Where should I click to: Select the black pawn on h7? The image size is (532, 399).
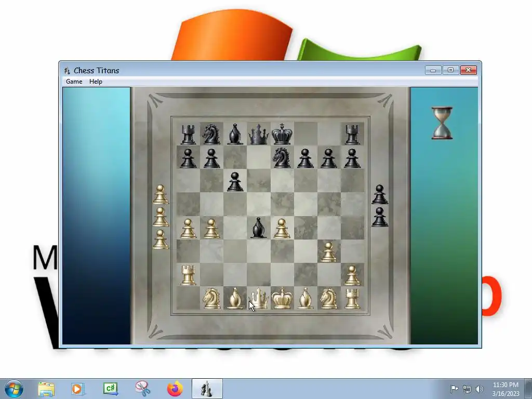coord(352,158)
